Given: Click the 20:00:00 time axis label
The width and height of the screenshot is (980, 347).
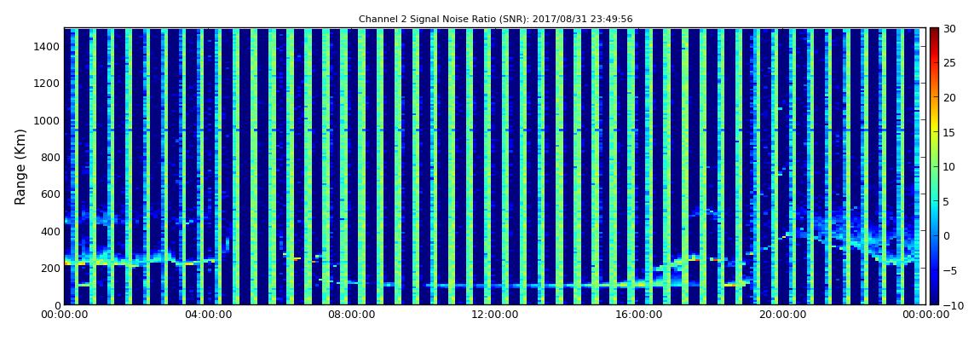Looking at the screenshot, I should (x=781, y=315).
